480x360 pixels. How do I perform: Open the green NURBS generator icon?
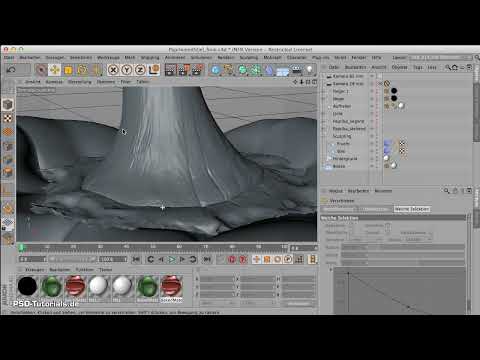(x=242, y=70)
